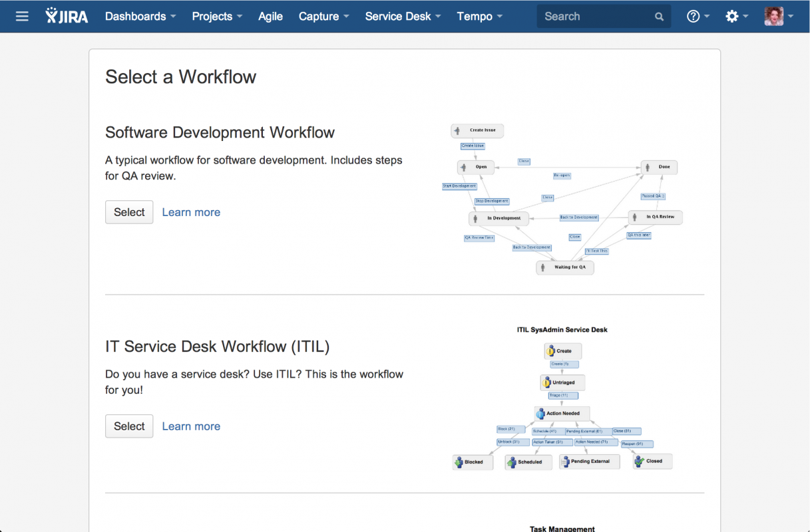Expand the Capture menu

tap(323, 16)
